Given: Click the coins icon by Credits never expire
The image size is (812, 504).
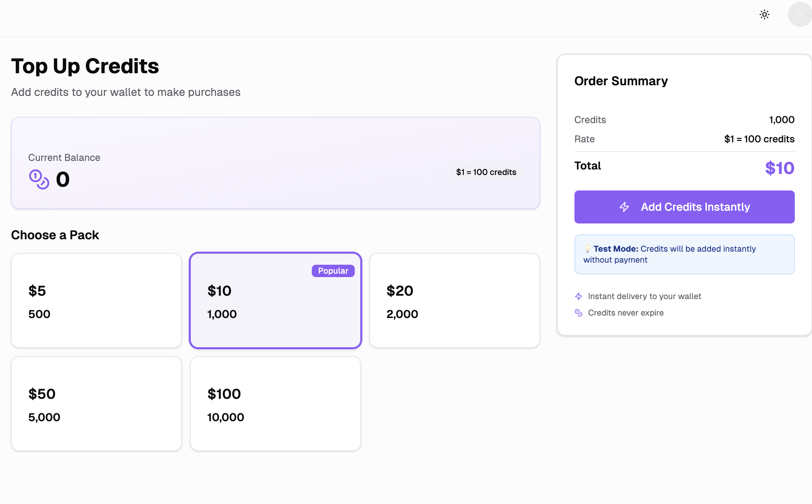Looking at the screenshot, I should pos(579,313).
